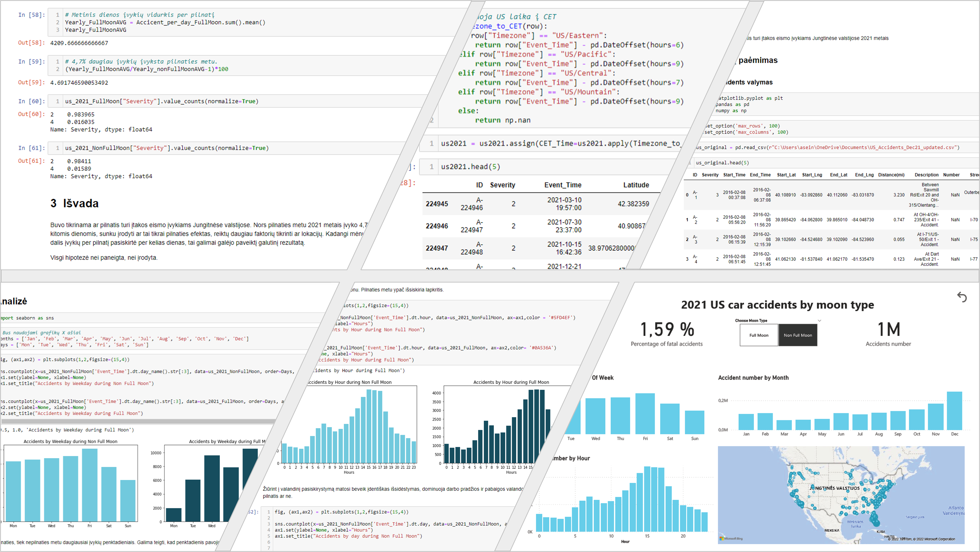This screenshot has height=552, width=980.
Task: Click the distance cell 3.230
Action: click(x=899, y=195)
